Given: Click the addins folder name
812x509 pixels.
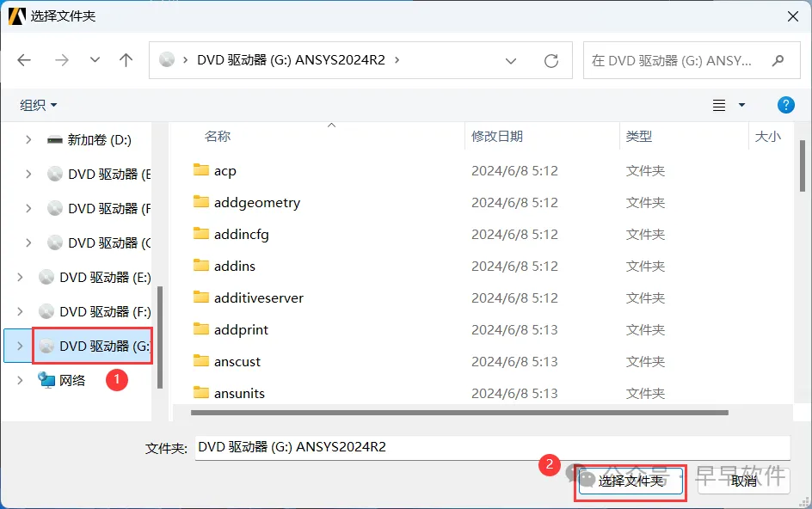Looking at the screenshot, I should [x=235, y=267].
